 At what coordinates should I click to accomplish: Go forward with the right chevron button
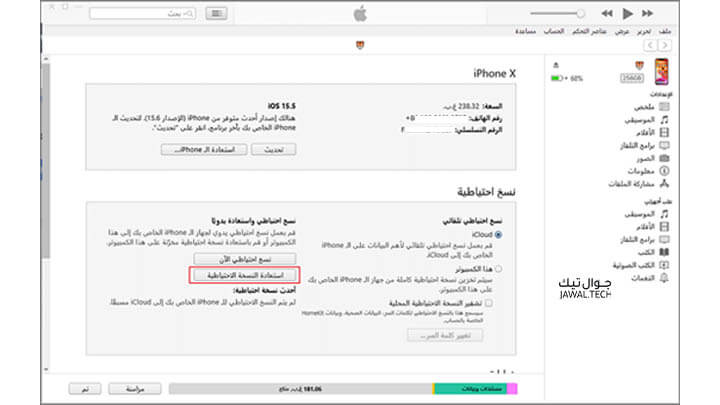click(x=664, y=45)
